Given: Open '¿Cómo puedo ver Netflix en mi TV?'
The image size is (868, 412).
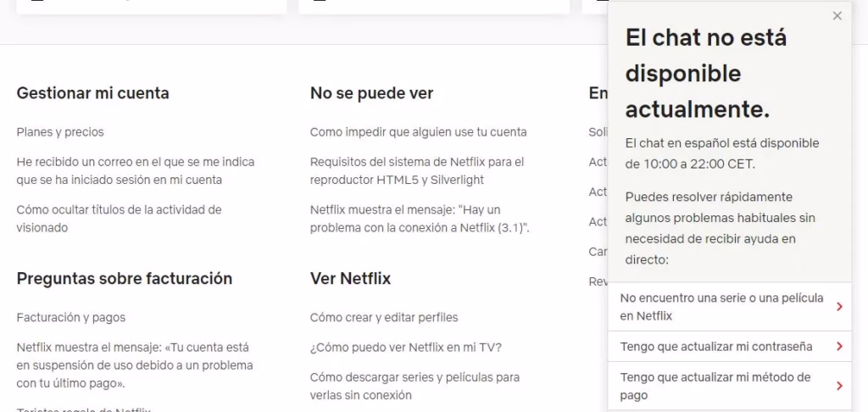Looking at the screenshot, I should (406, 348).
